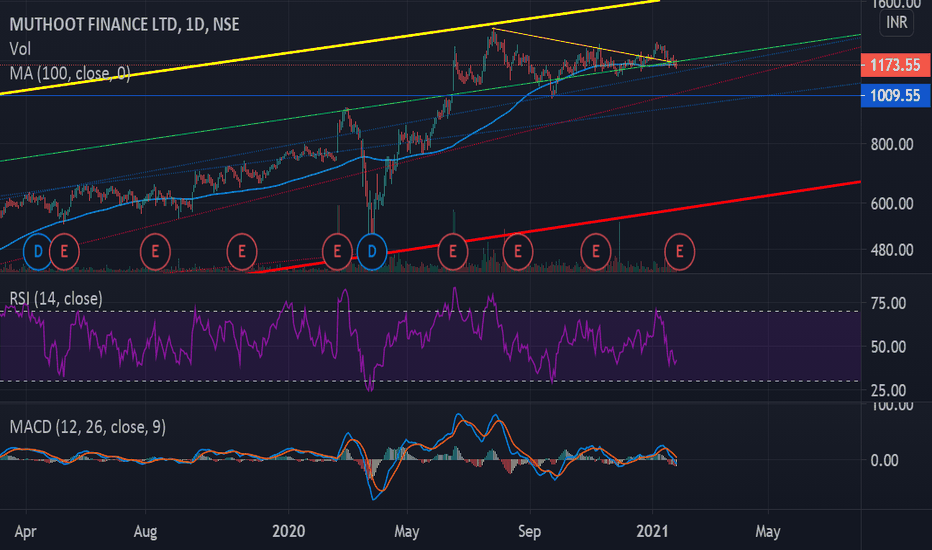The width and height of the screenshot is (932, 550).
Task: Click the 50.00 RSI axis label
Action: [888, 347]
